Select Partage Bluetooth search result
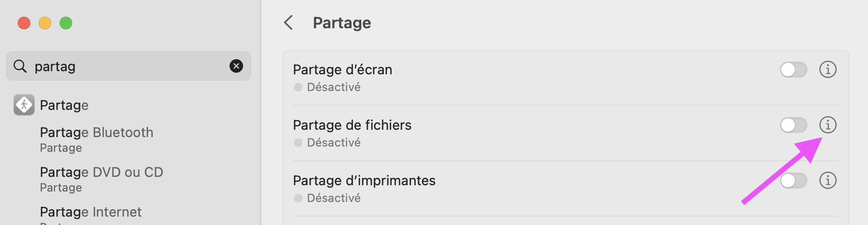 coord(96,133)
